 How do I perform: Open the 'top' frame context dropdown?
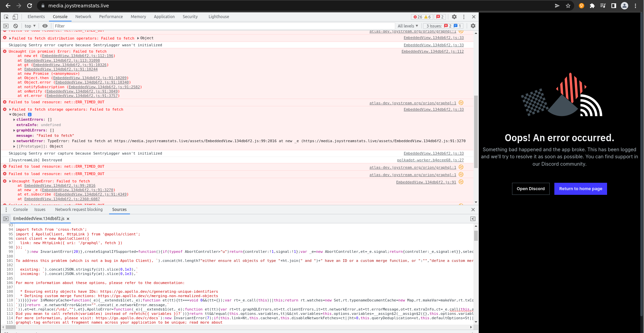(30, 26)
